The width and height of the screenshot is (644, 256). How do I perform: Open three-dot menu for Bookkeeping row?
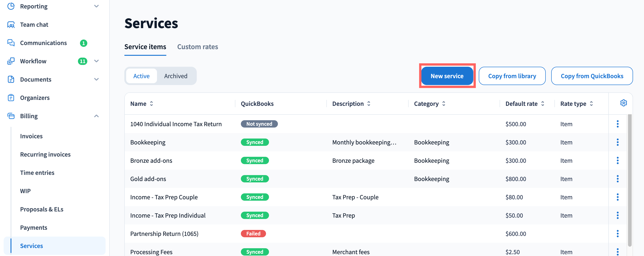pos(617,142)
